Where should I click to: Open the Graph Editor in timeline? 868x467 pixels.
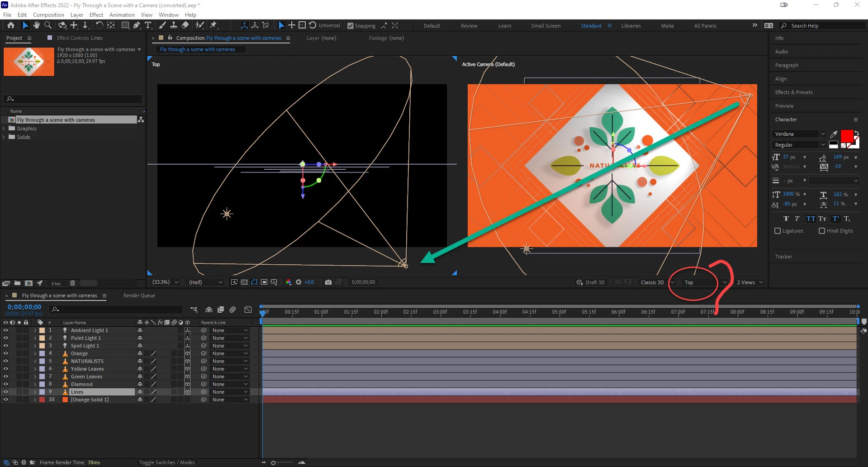(x=248, y=310)
